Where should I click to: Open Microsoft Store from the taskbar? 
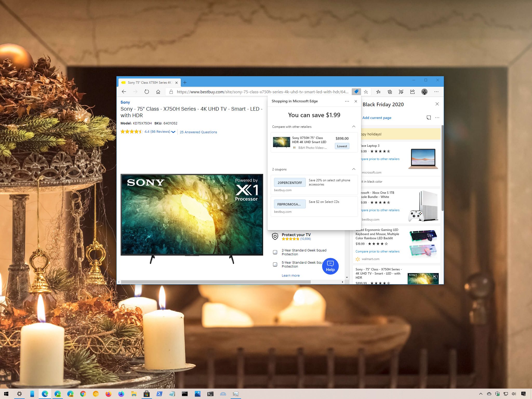pyautogui.click(x=147, y=394)
